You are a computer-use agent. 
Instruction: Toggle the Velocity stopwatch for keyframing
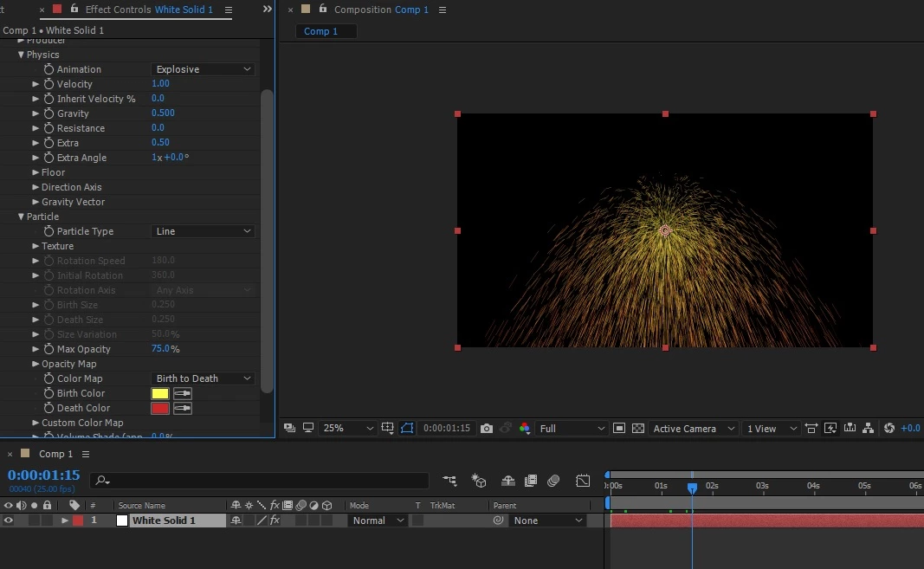(x=48, y=84)
